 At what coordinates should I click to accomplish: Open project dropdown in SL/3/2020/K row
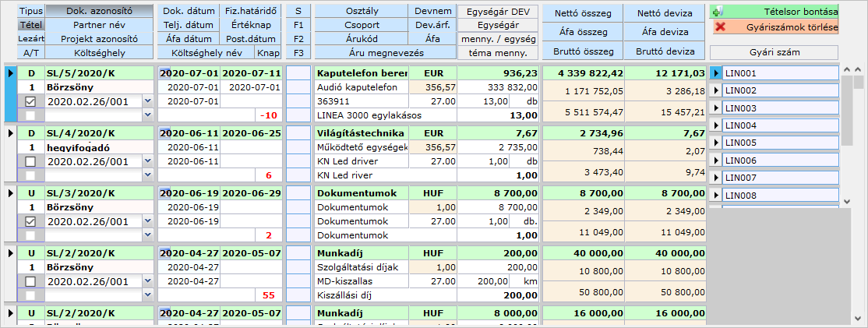(148, 221)
